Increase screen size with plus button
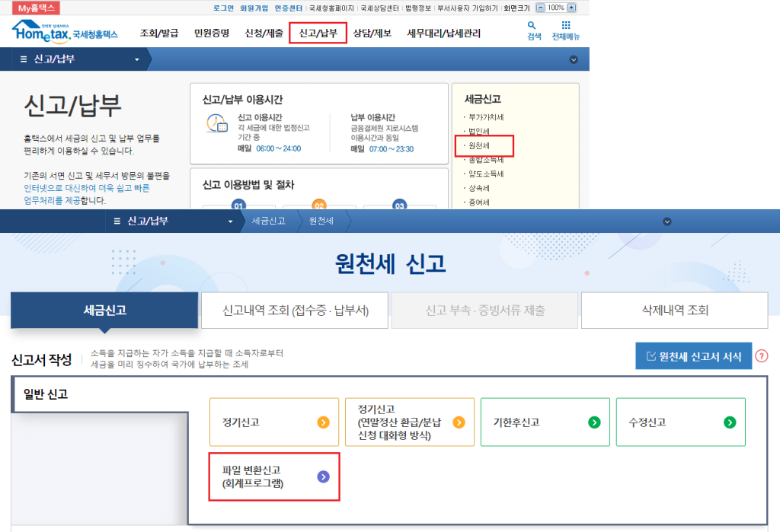Image resolution: width=780 pixels, height=532 pixels. click(572, 8)
